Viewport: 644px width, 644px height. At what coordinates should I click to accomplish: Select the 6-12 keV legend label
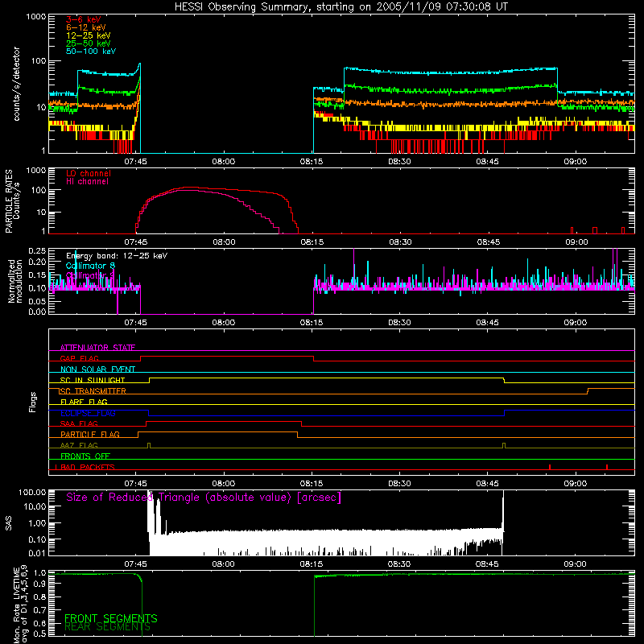click(x=86, y=27)
